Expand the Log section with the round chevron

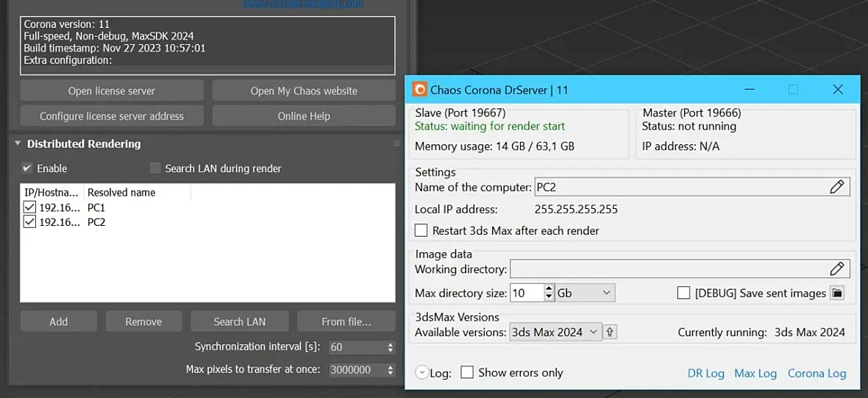pos(421,373)
